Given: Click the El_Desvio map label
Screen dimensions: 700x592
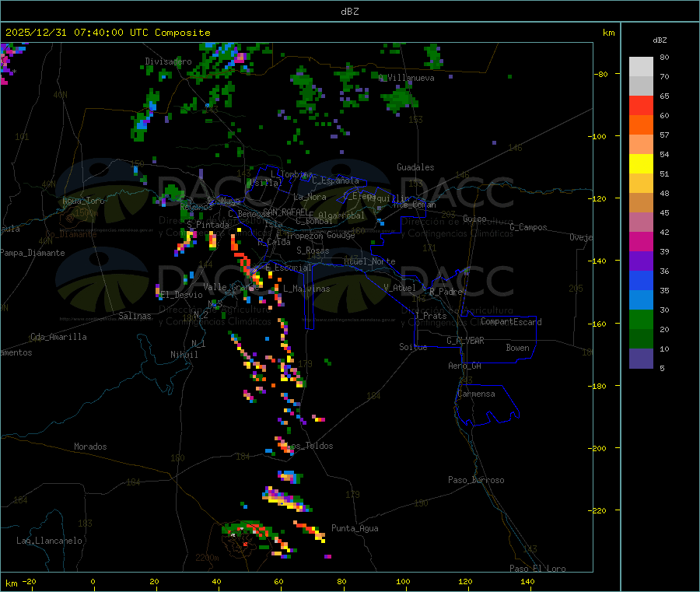Looking at the screenshot, I should [182, 295].
